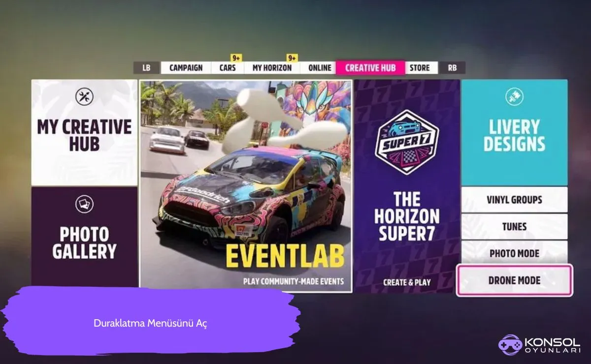The image size is (591, 364).
Task: Open Photo Mode
Action: coord(514,253)
